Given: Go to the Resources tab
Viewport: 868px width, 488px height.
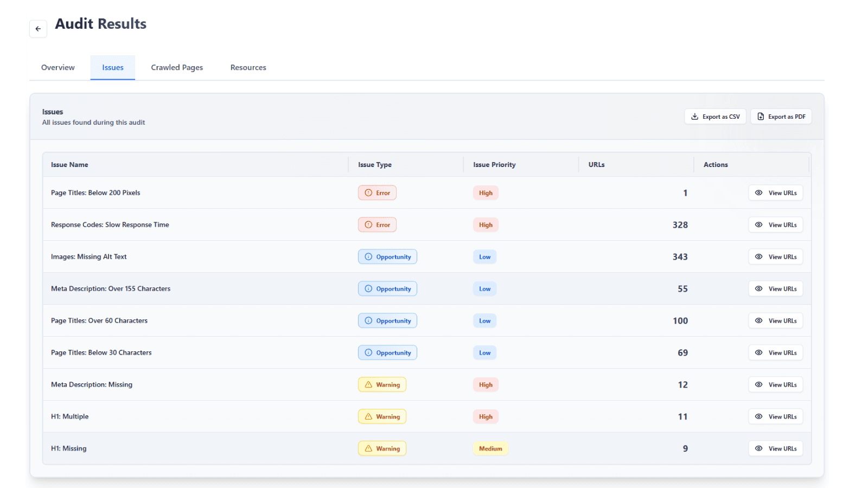Looking at the screenshot, I should (x=248, y=68).
